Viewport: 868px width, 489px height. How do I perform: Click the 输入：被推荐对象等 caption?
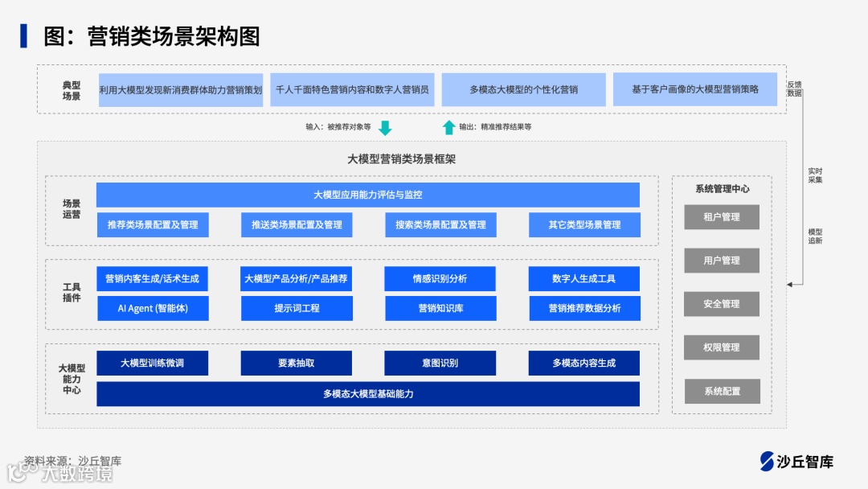[x=338, y=127]
